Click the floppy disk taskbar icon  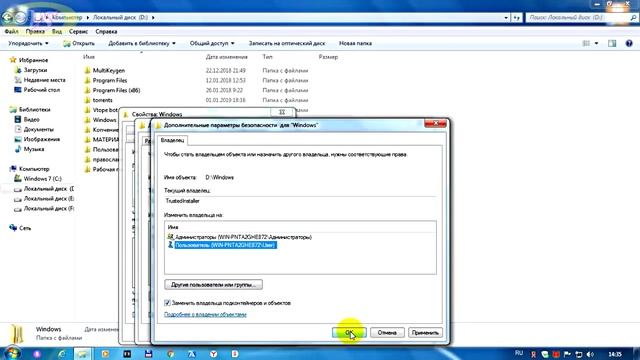pyautogui.click(x=148, y=354)
